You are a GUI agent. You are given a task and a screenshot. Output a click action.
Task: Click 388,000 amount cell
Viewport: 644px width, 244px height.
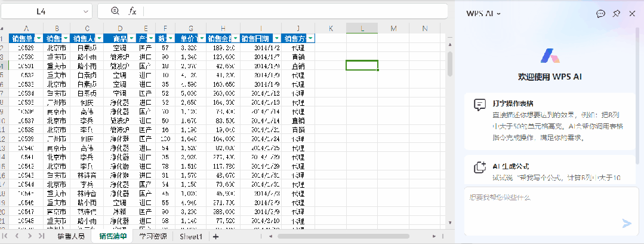click(223, 212)
